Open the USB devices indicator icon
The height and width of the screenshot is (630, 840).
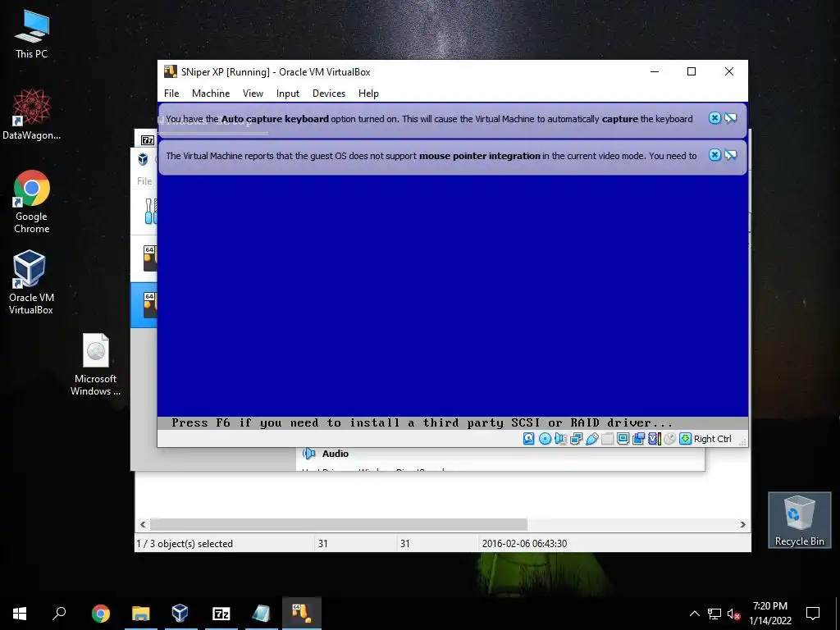pyautogui.click(x=592, y=439)
